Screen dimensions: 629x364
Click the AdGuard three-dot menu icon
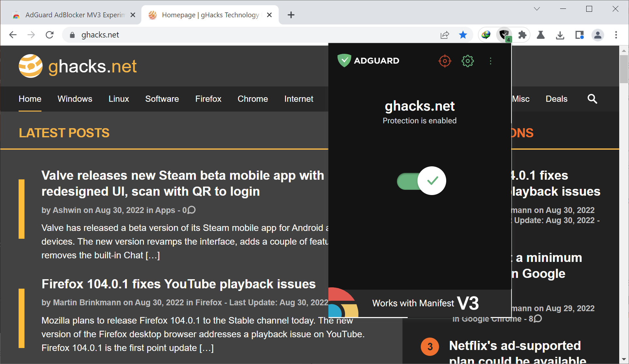490,61
